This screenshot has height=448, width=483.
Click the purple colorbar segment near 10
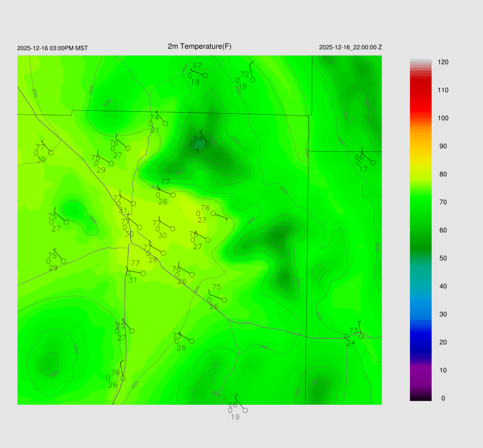tap(421, 370)
